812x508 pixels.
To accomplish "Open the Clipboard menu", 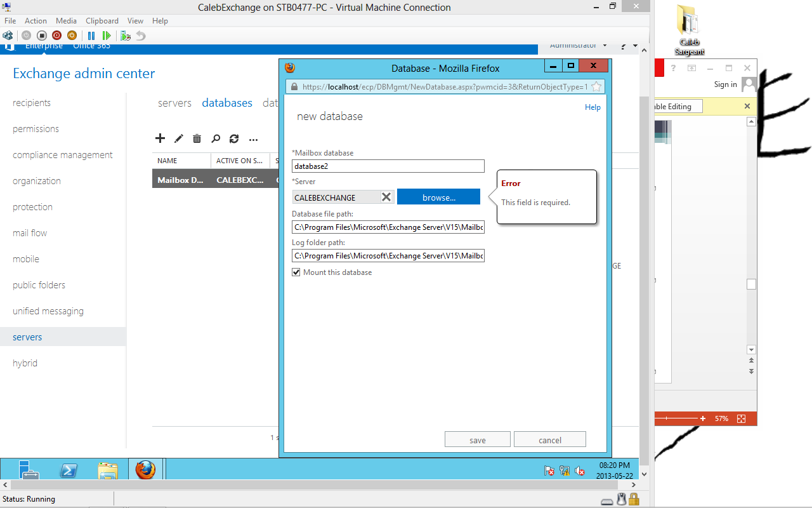I will (x=102, y=21).
